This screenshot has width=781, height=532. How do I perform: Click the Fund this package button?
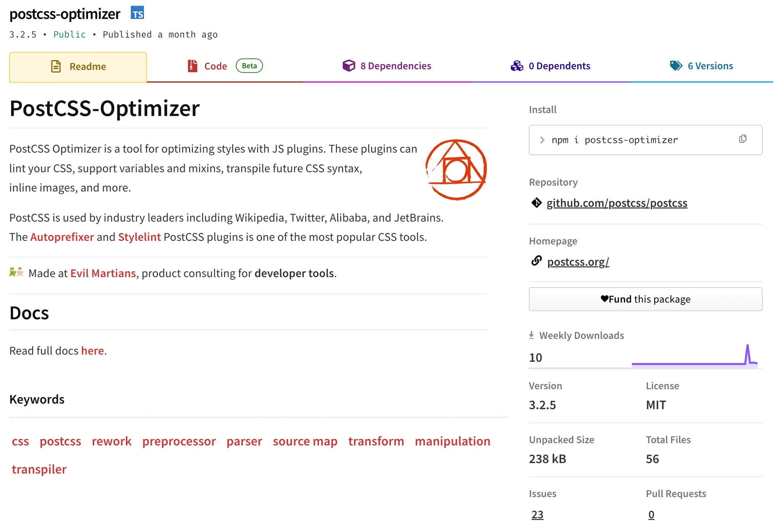[x=645, y=299]
